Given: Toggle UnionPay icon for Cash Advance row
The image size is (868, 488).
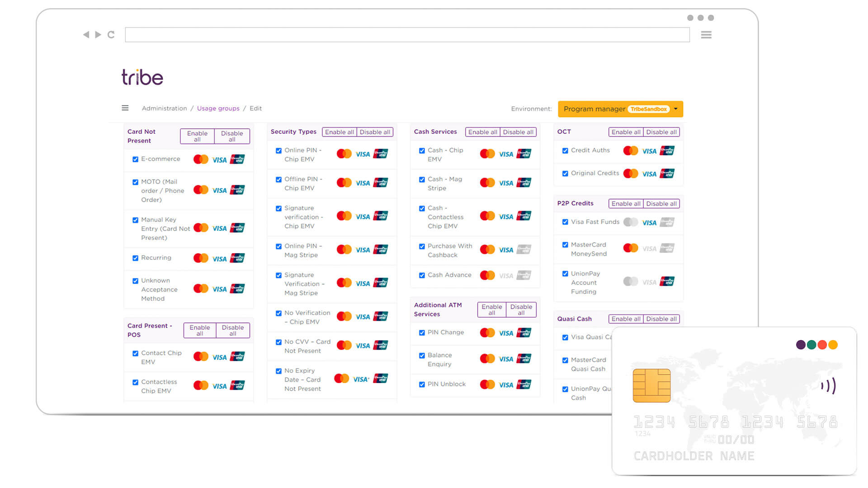Looking at the screenshot, I should [524, 275].
